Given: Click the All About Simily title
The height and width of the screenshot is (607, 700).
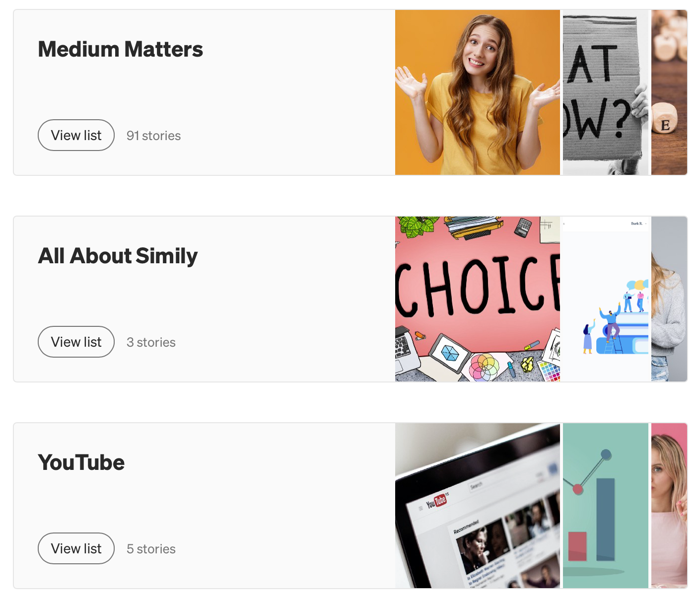Looking at the screenshot, I should (118, 256).
